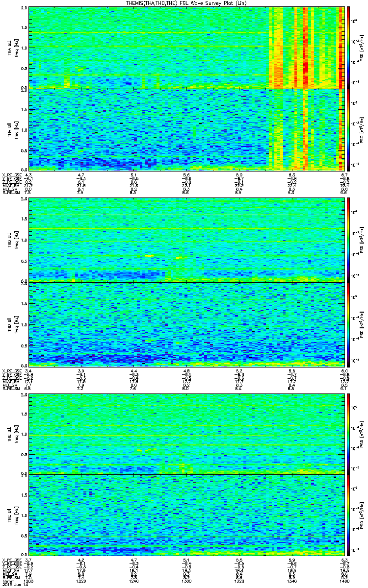The height and width of the screenshot is (588, 368).
Task: Select the THD B⊥ color bar
Action: (348, 239)
